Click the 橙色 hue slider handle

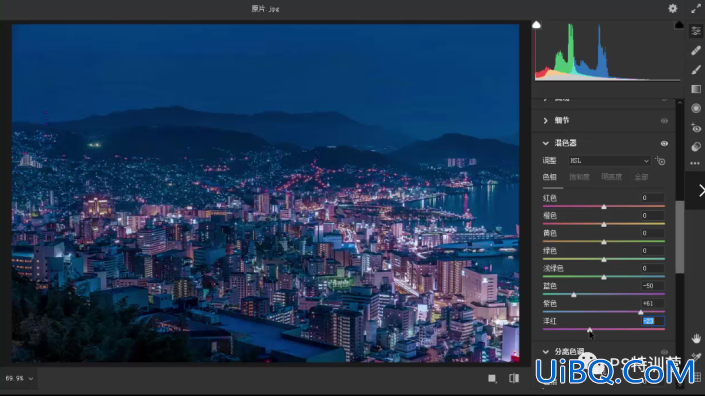(604, 224)
